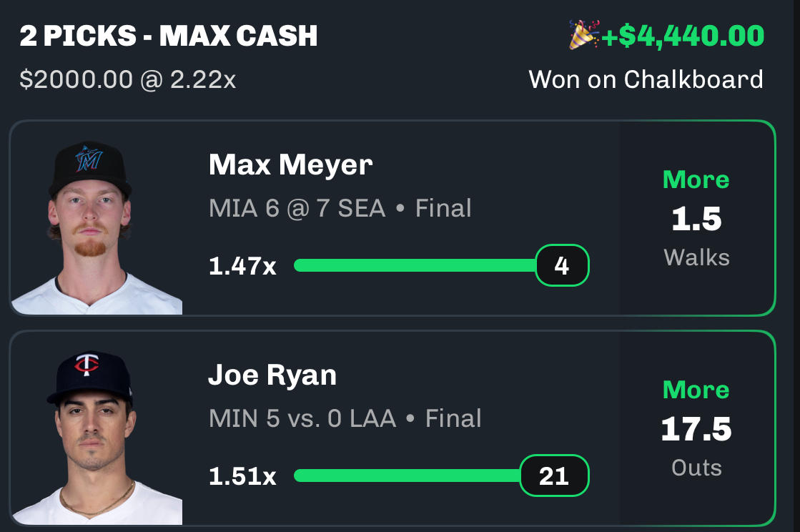Select the Max Meyer player name
Image resolution: width=800 pixels, height=532 pixels.
(290, 164)
